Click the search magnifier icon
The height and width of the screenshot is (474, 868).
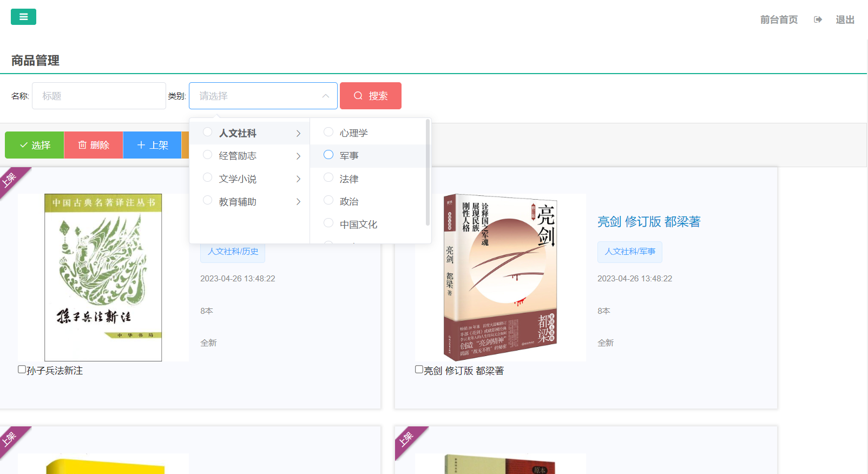358,96
